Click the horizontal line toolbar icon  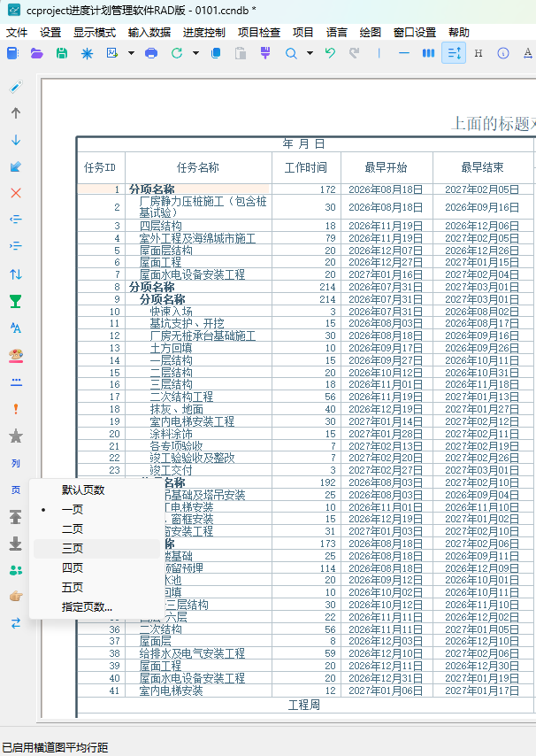[404, 53]
